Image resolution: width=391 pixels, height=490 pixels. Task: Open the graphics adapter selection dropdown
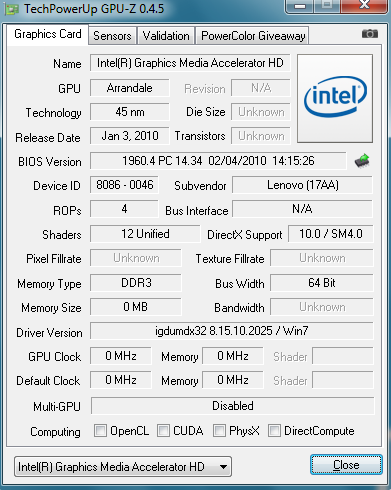[123, 467]
